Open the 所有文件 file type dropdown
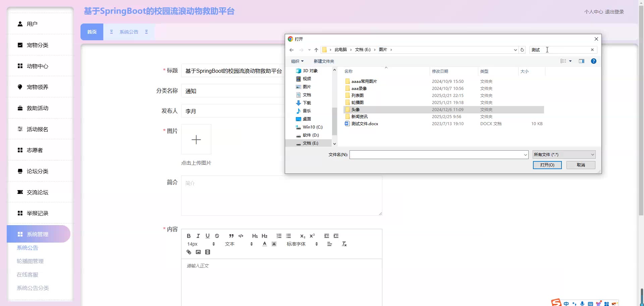This screenshot has height=306, width=644. (x=564, y=155)
